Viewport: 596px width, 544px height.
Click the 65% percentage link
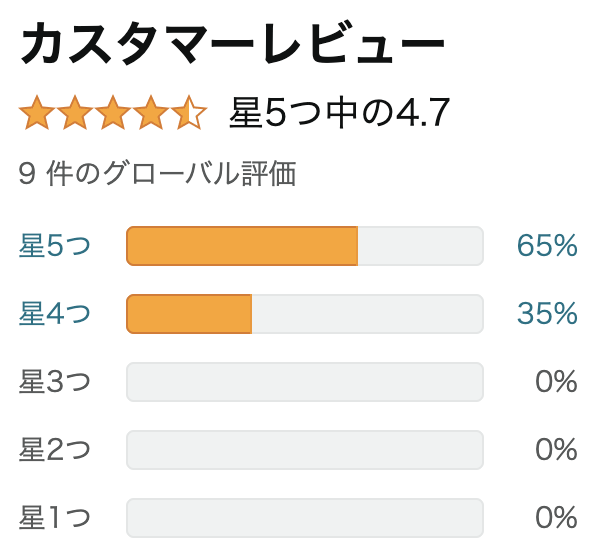(547, 246)
